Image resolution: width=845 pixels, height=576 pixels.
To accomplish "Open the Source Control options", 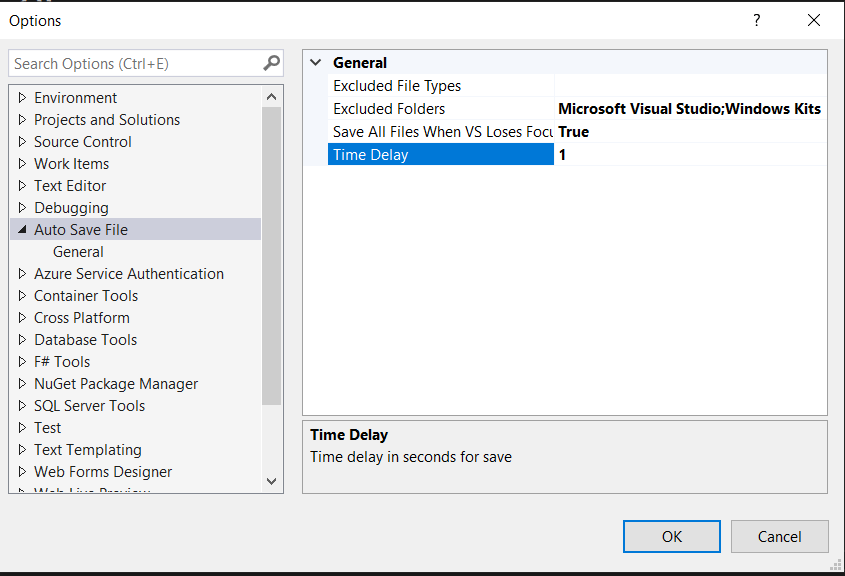I will click(x=82, y=142).
